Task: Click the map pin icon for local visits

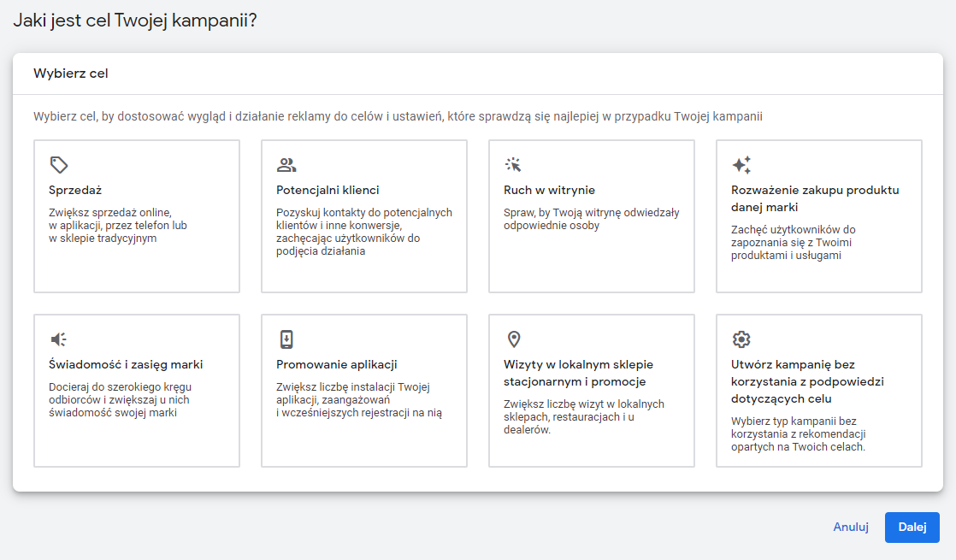Action: 513,339
